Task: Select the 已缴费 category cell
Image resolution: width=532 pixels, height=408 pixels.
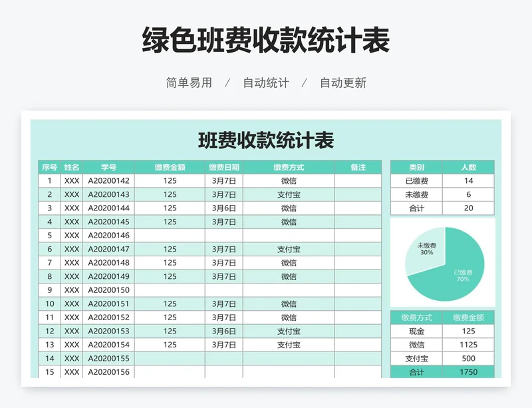Action: point(417,181)
